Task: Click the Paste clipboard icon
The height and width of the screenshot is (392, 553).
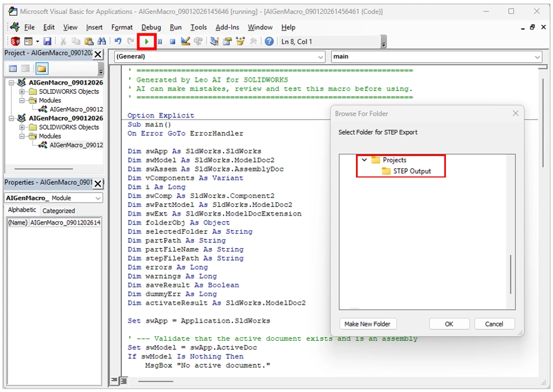Action: click(x=89, y=41)
